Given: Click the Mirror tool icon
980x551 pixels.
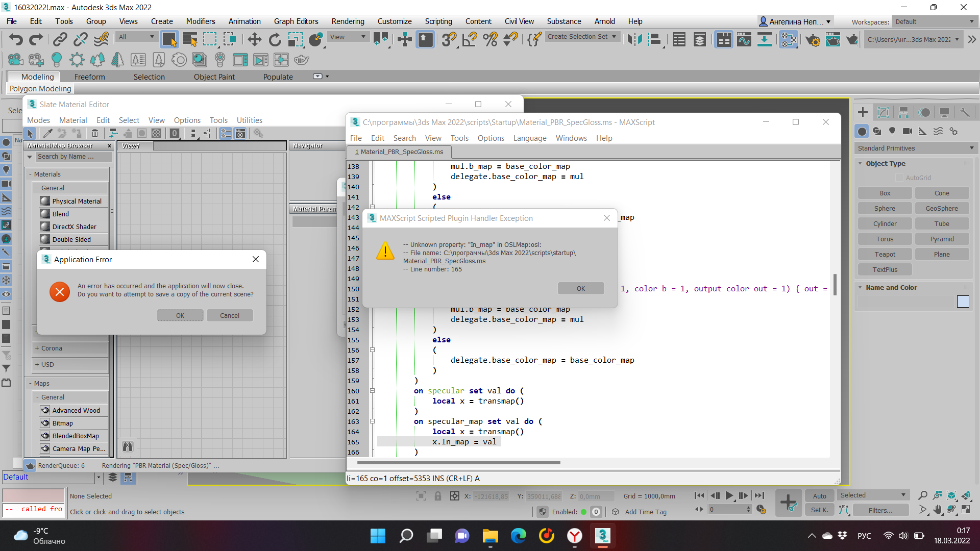Looking at the screenshot, I should pos(634,39).
